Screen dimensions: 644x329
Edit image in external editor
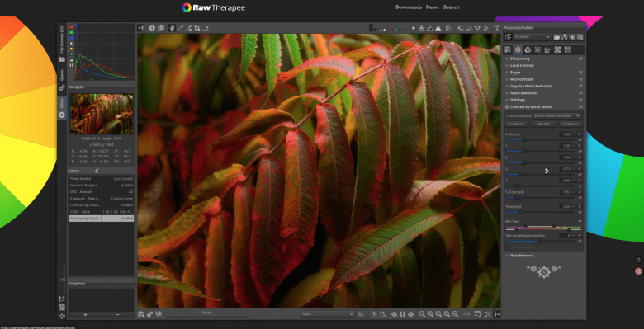click(x=159, y=314)
